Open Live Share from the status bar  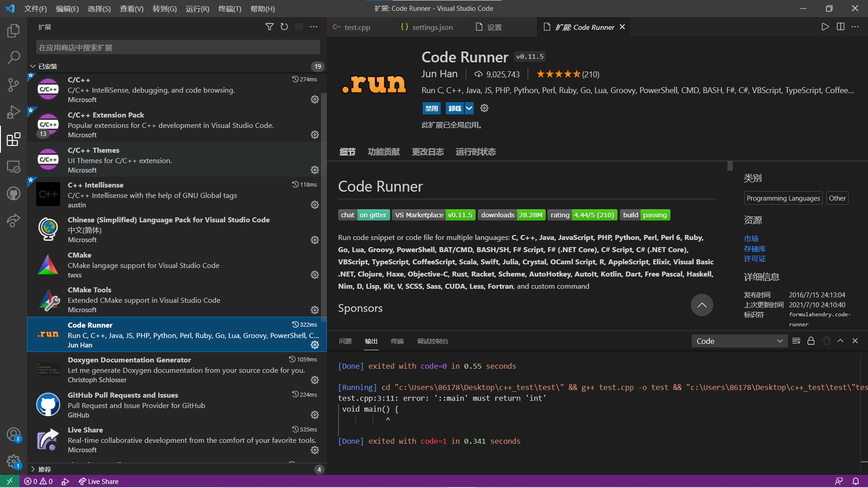click(x=99, y=482)
